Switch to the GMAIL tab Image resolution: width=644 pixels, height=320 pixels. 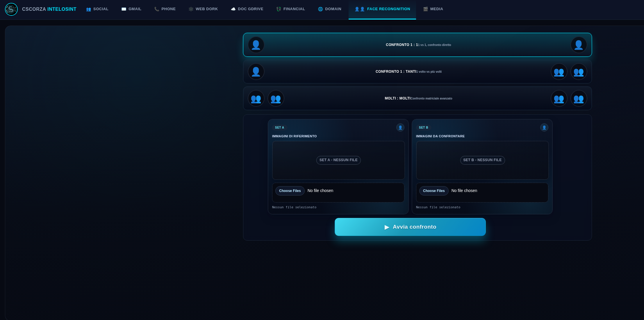click(x=131, y=9)
